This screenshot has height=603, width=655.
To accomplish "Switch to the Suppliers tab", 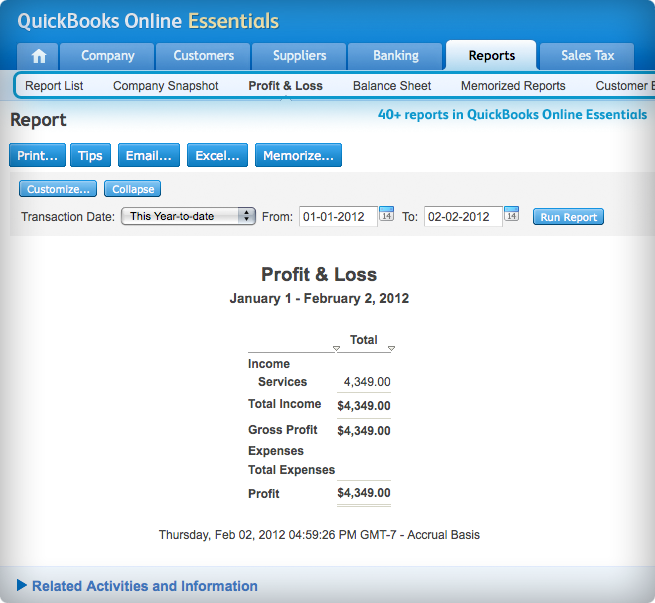I will click(300, 56).
